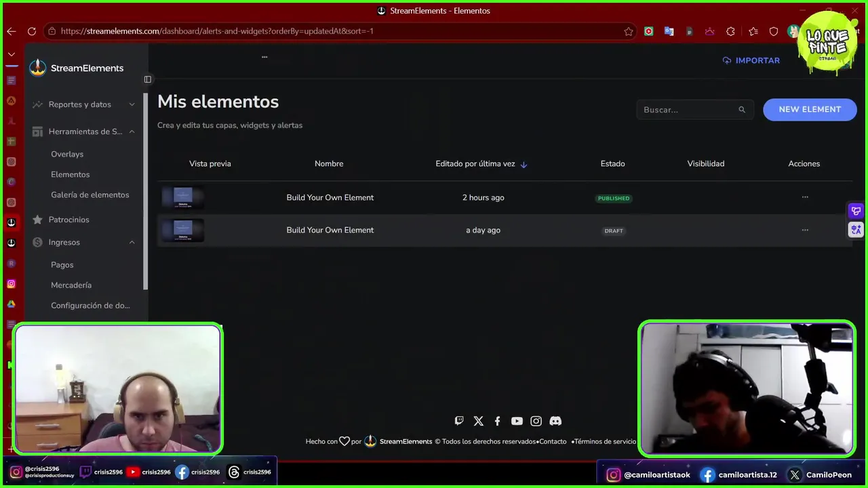Select the Ingresos sidebar section
This screenshot has width=868, height=488.
(x=64, y=243)
